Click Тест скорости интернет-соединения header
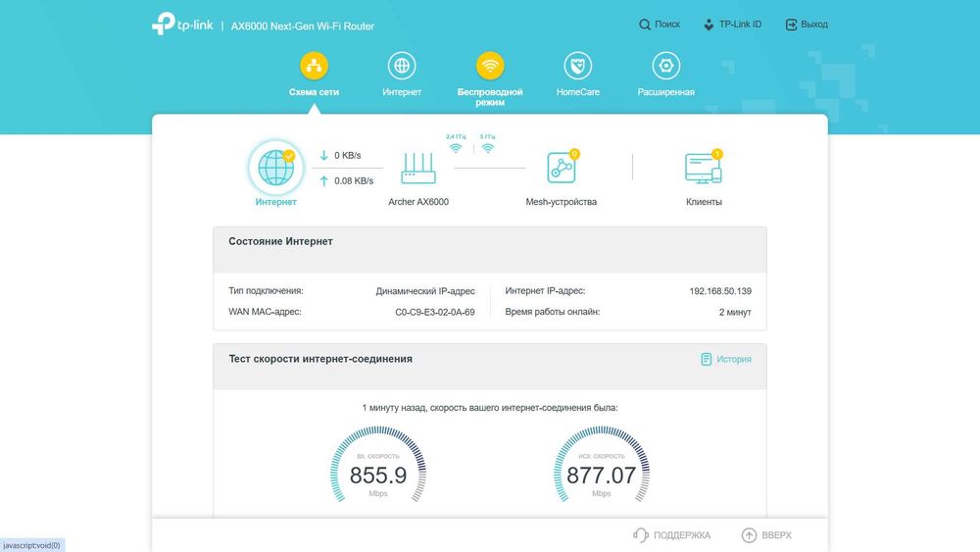The width and height of the screenshot is (980, 552). pyautogui.click(x=320, y=359)
